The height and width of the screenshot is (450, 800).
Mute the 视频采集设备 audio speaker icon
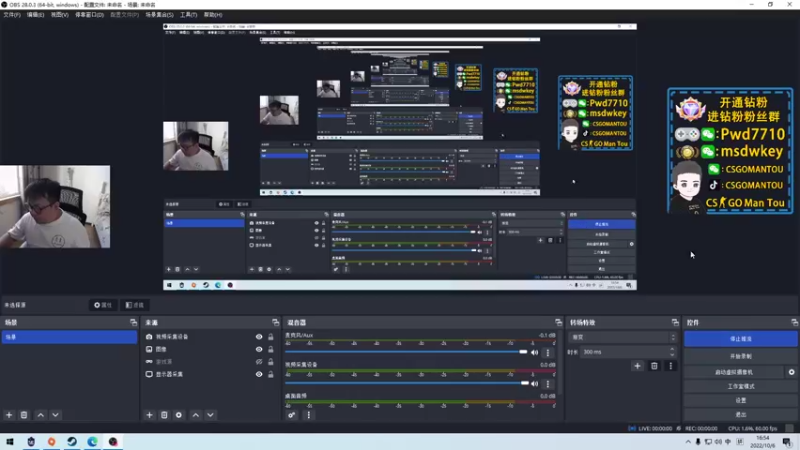click(x=535, y=384)
